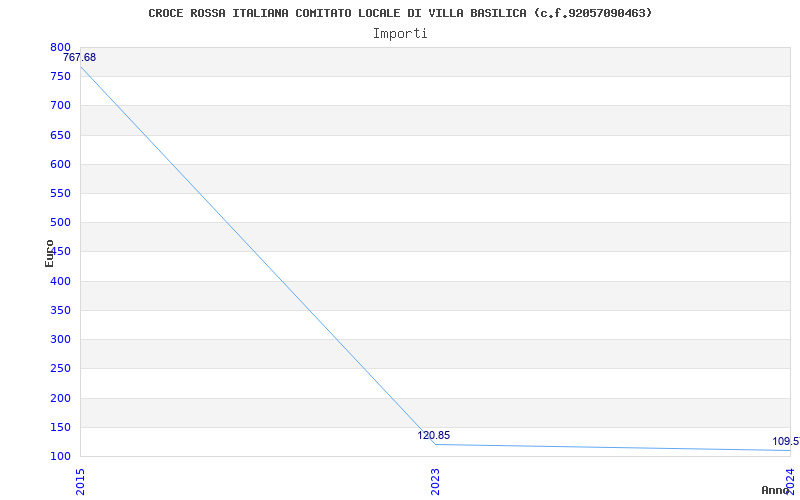Click the 150 y-axis tick label
800x500 pixels.
click(60, 427)
